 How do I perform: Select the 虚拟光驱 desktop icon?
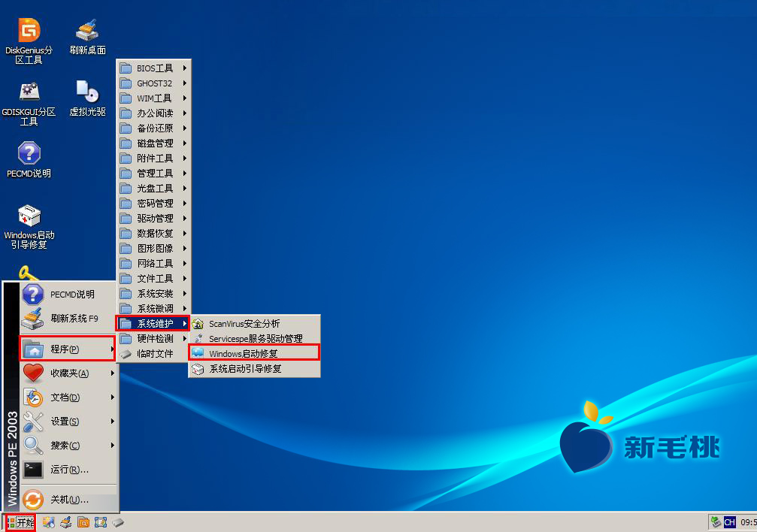pos(87,98)
